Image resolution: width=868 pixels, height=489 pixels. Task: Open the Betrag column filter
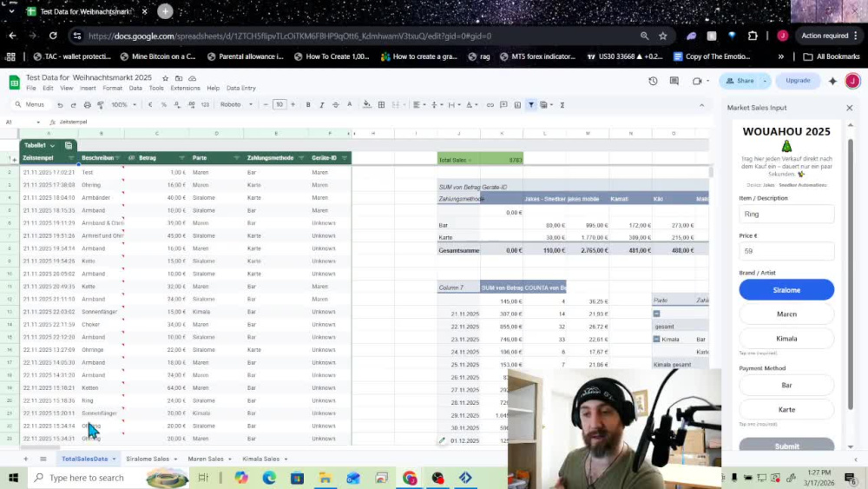[181, 158]
